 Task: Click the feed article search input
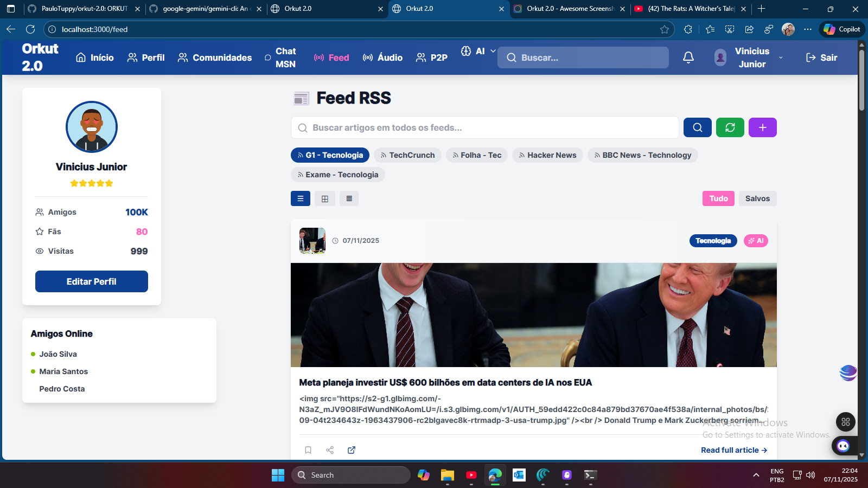tap(485, 127)
